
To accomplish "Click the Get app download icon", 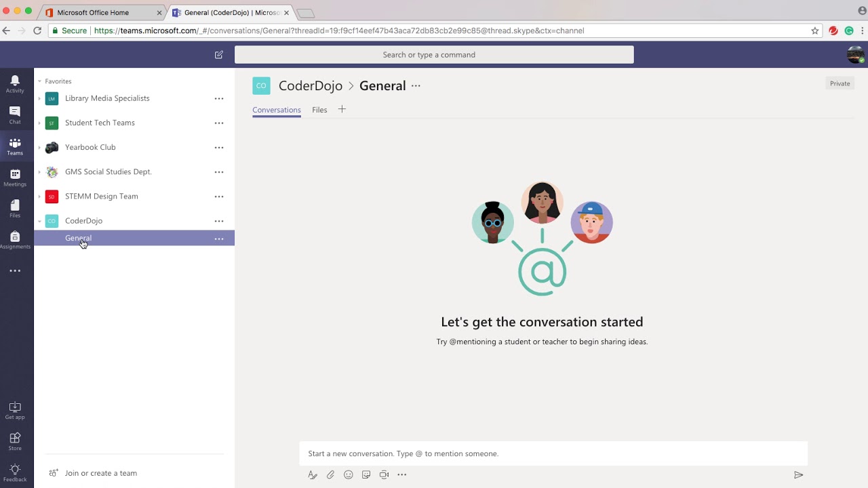I will [x=15, y=411].
